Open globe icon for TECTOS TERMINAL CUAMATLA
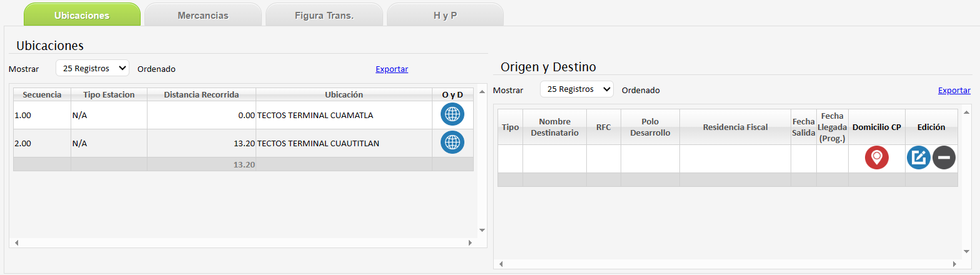 click(x=452, y=115)
